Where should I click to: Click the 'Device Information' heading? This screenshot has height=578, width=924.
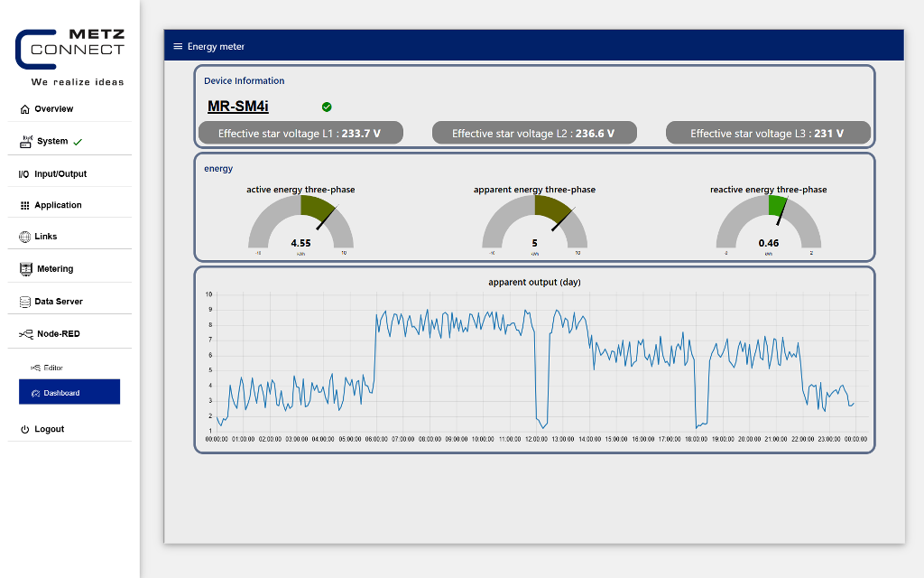pyautogui.click(x=244, y=80)
